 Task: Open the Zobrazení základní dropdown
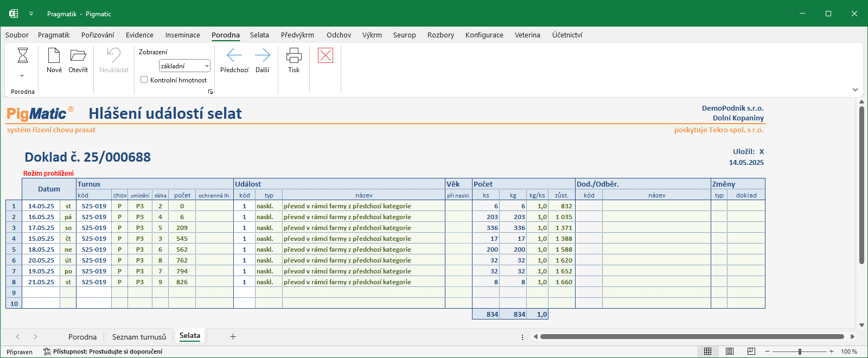184,66
